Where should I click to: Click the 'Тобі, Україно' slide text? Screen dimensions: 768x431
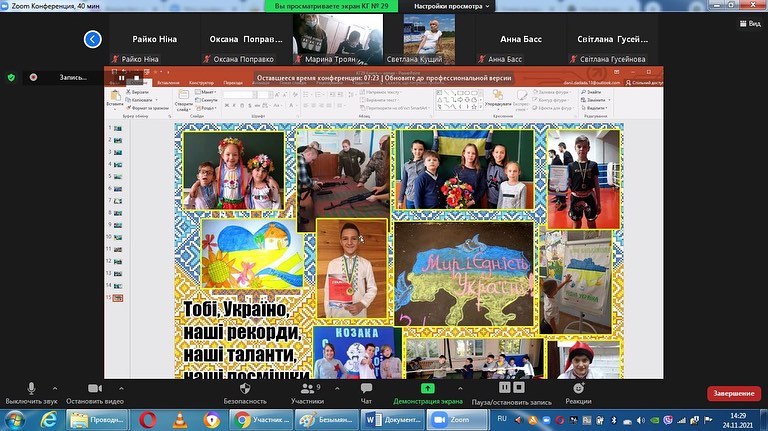click(236, 310)
